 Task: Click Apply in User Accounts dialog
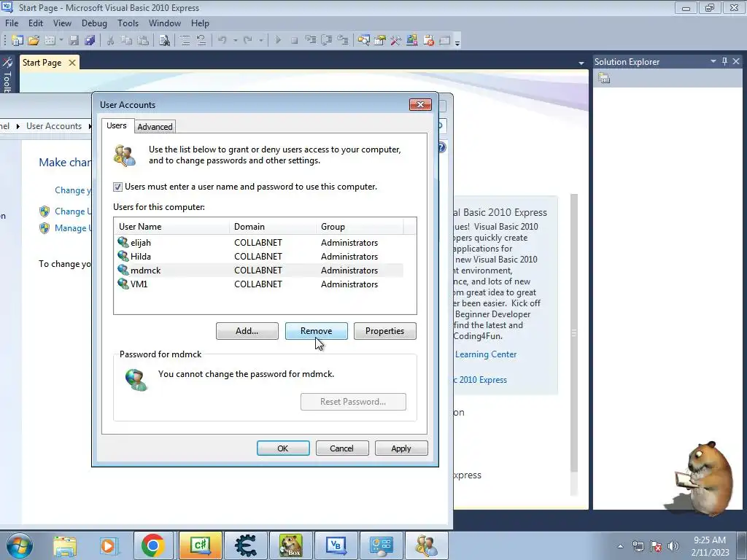pos(401,448)
